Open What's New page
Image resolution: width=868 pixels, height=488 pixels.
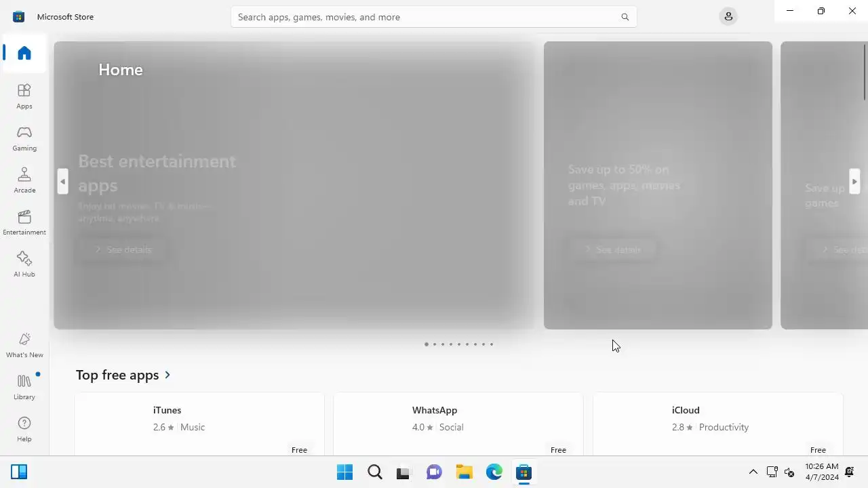(x=24, y=345)
